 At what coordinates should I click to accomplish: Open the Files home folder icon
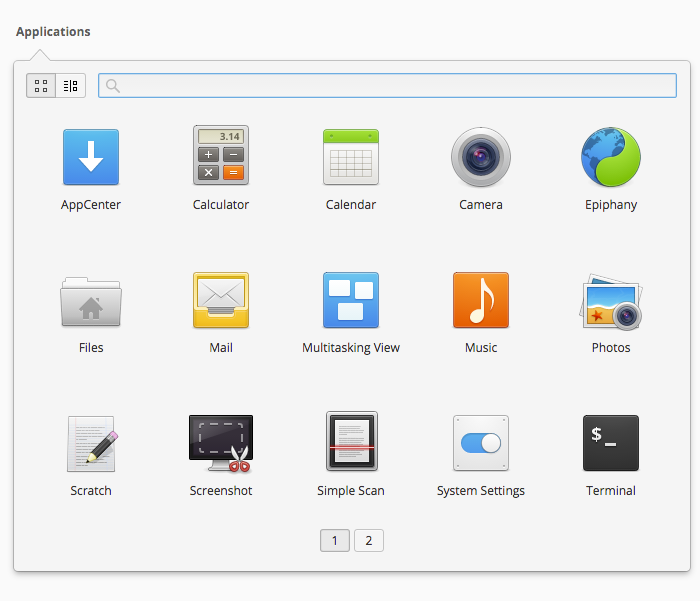pyautogui.click(x=91, y=302)
